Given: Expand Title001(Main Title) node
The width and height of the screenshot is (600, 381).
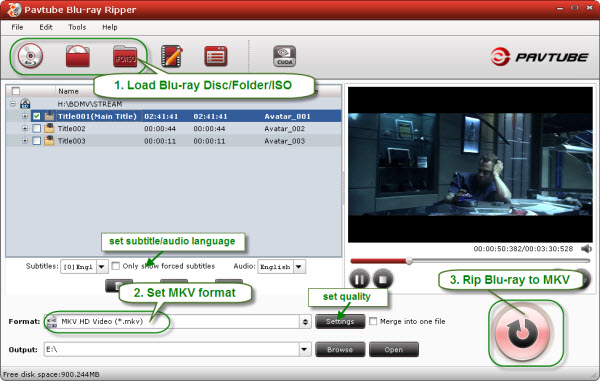Looking at the screenshot, I should pos(25,116).
